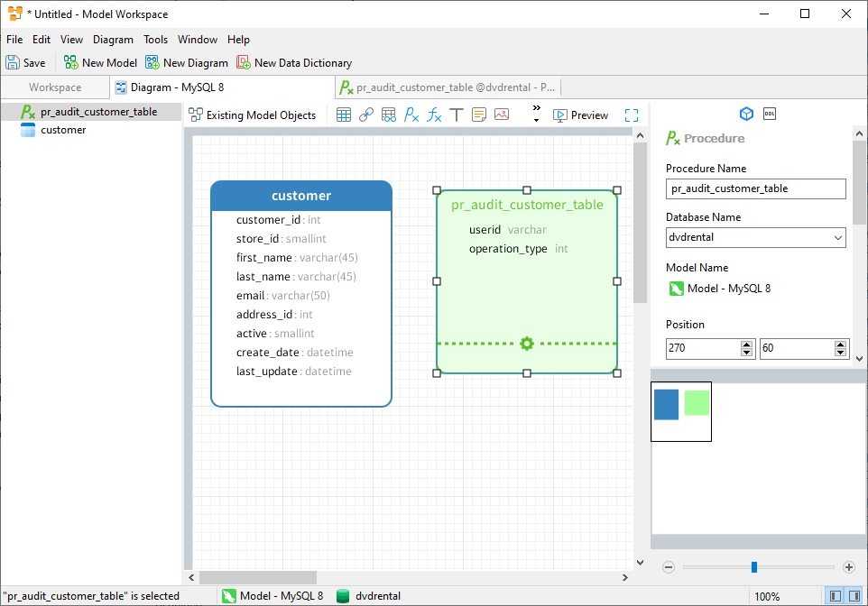
Task: Select the Note tool icon
Action: tap(479, 115)
